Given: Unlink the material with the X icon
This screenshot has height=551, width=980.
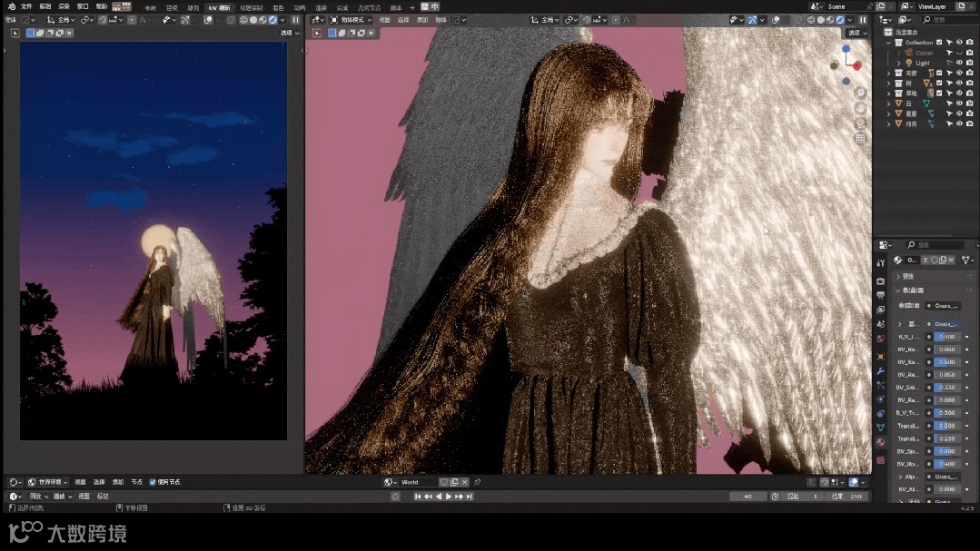Looking at the screenshot, I should [951, 260].
